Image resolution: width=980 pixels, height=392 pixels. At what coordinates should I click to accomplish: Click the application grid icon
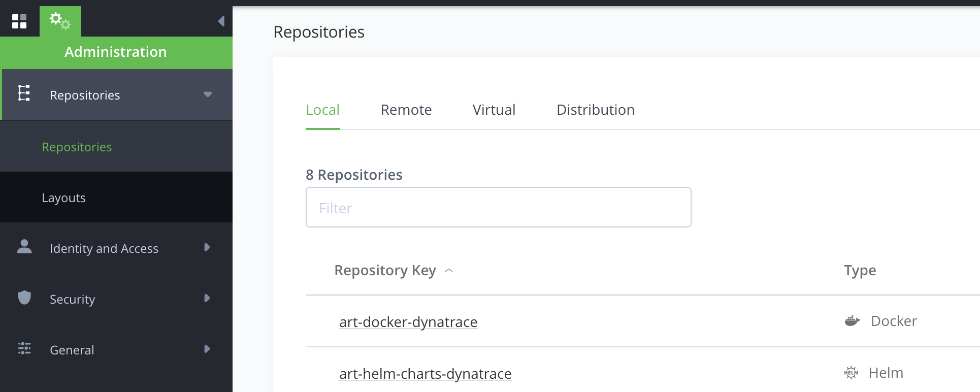click(19, 21)
